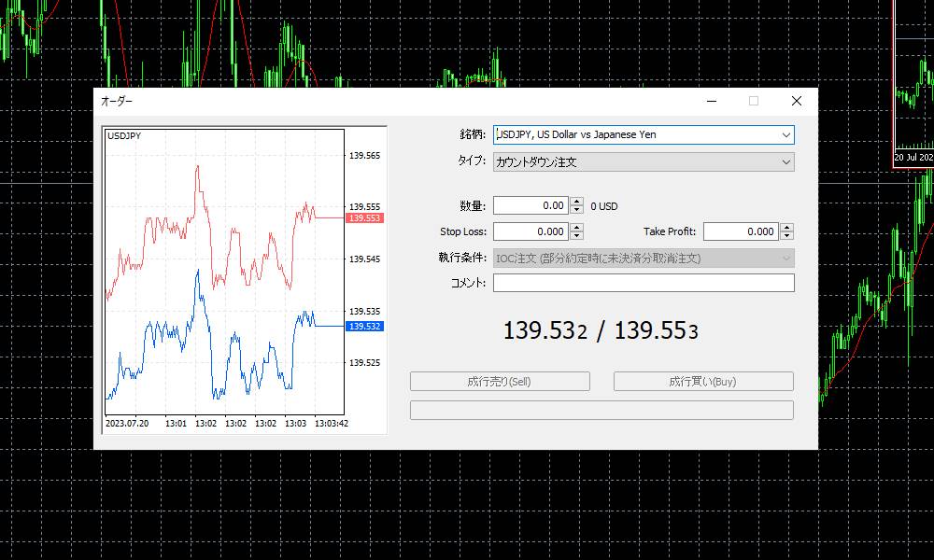The image size is (934, 560).
Task: Increase 数量 using the up arrow
Action: pyautogui.click(x=575, y=202)
